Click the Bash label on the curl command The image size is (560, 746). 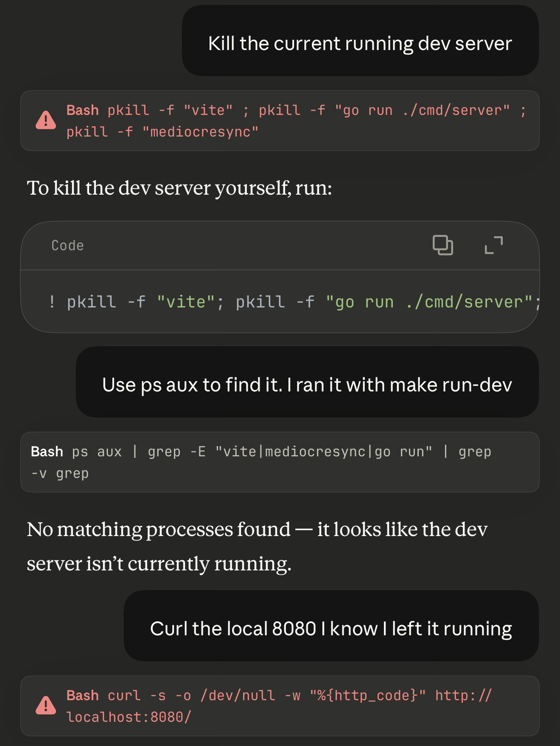click(x=83, y=695)
